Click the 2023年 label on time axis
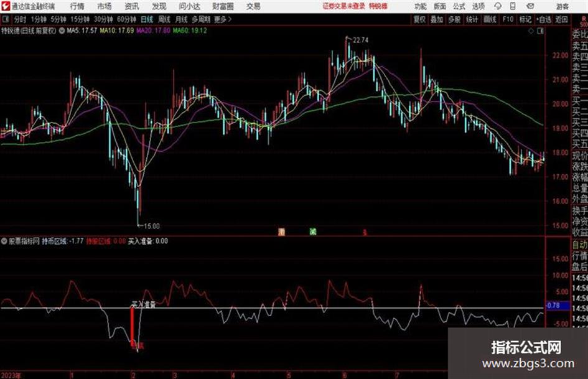Viewport: 588px width, 379px height. [11, 375]
